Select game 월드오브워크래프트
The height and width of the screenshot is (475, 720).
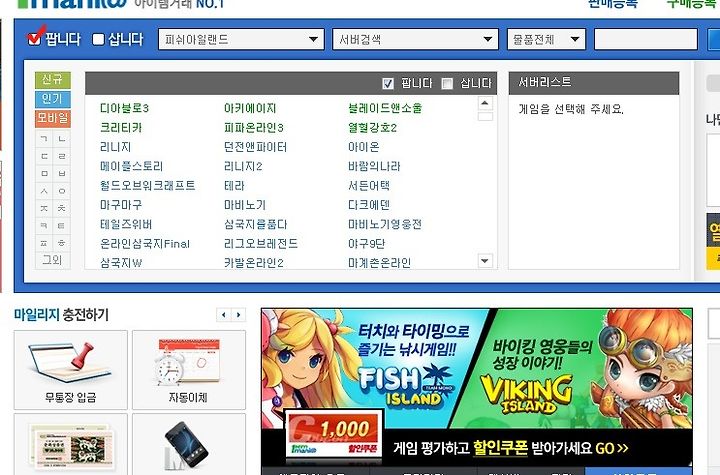coord(147,186)
